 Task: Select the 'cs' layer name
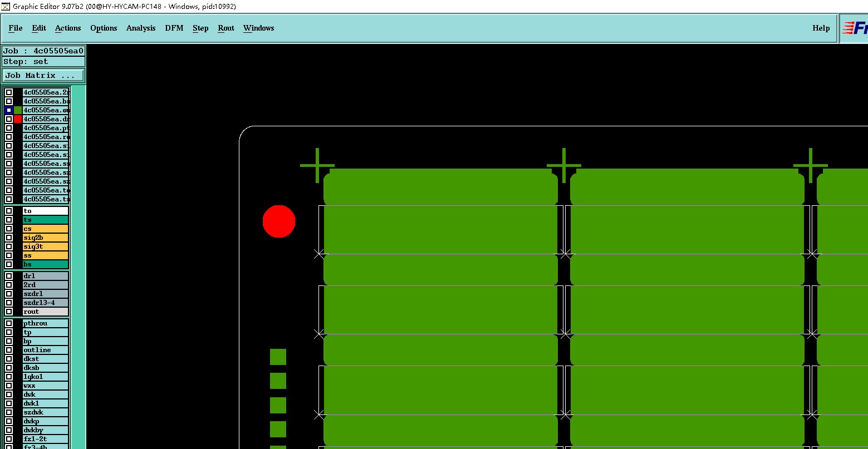[x=46, y=229]
